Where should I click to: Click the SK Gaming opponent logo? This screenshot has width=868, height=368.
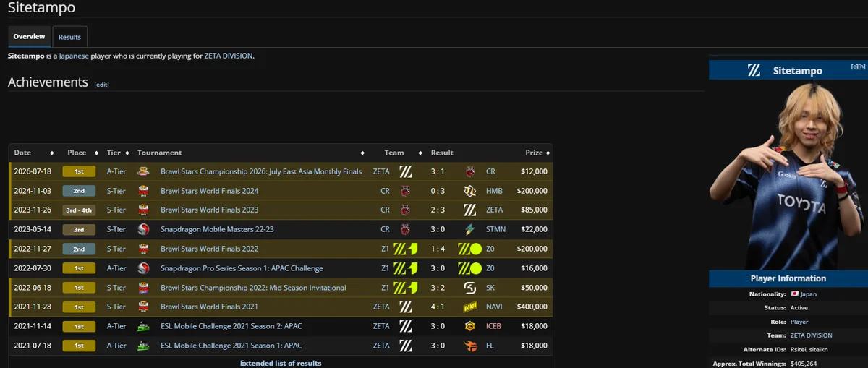470,288
